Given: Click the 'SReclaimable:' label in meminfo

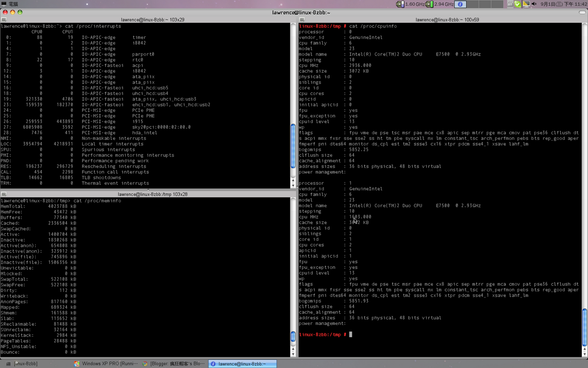Looking at the screenshot, I should point(18,324).
